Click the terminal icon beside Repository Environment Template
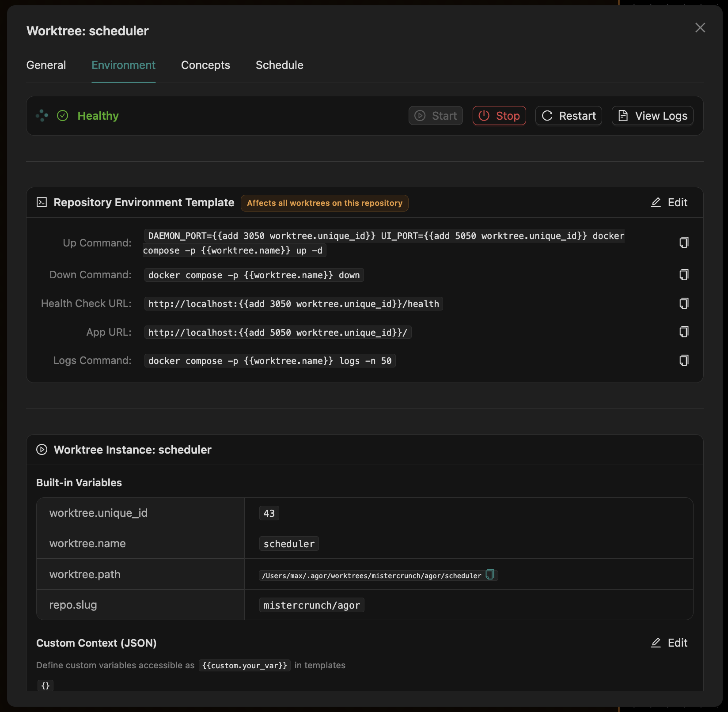 pyautogui.click(x=41, y=202)
